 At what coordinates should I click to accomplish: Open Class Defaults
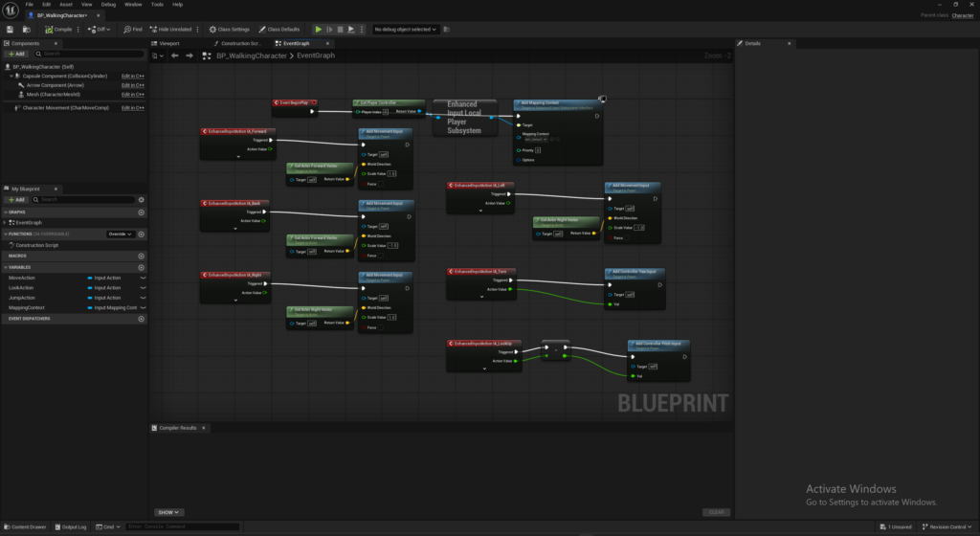279,30
